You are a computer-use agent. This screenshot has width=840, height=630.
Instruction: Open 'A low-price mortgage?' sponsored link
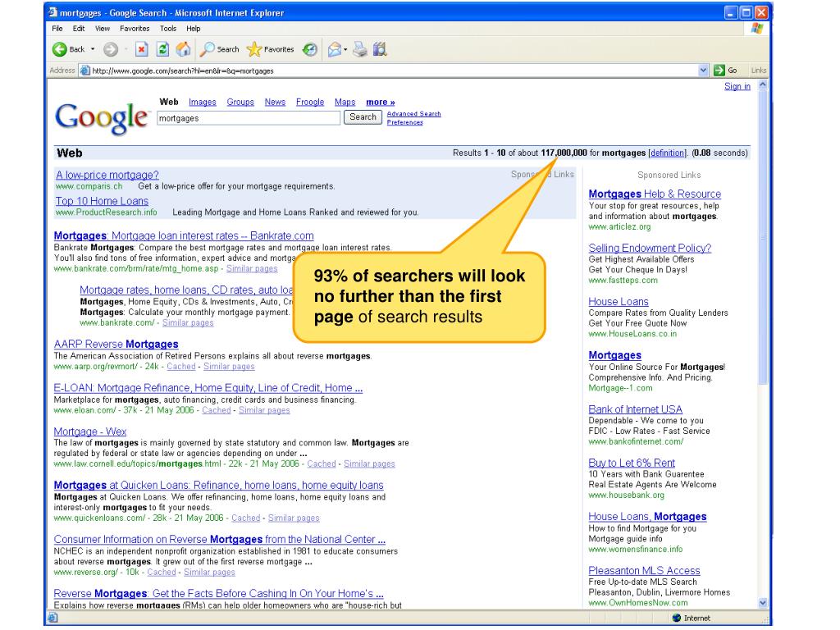tap(107, 175)
